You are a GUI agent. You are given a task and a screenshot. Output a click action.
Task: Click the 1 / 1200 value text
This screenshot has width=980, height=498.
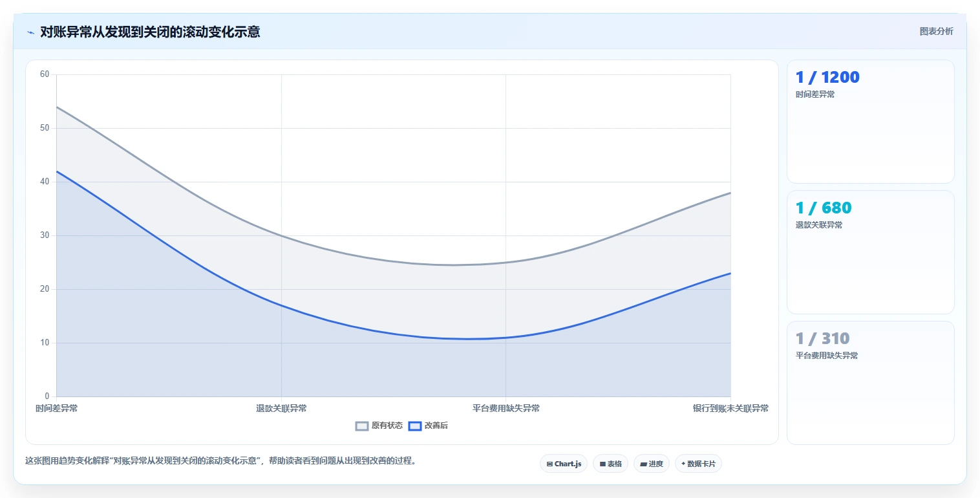tap(827, 78)
